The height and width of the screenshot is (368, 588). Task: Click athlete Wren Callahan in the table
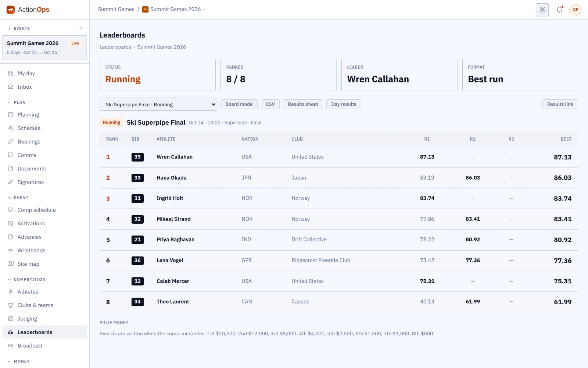[175, 157]
